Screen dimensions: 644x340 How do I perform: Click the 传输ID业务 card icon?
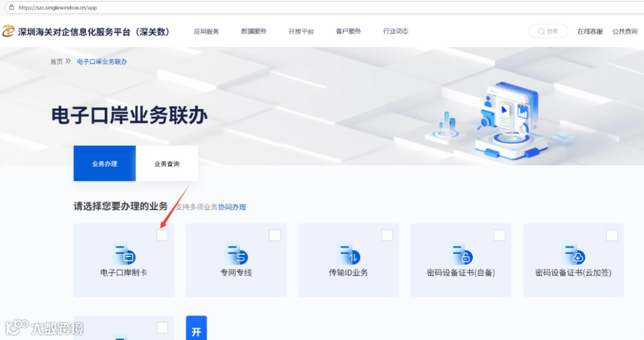(348, 254)
